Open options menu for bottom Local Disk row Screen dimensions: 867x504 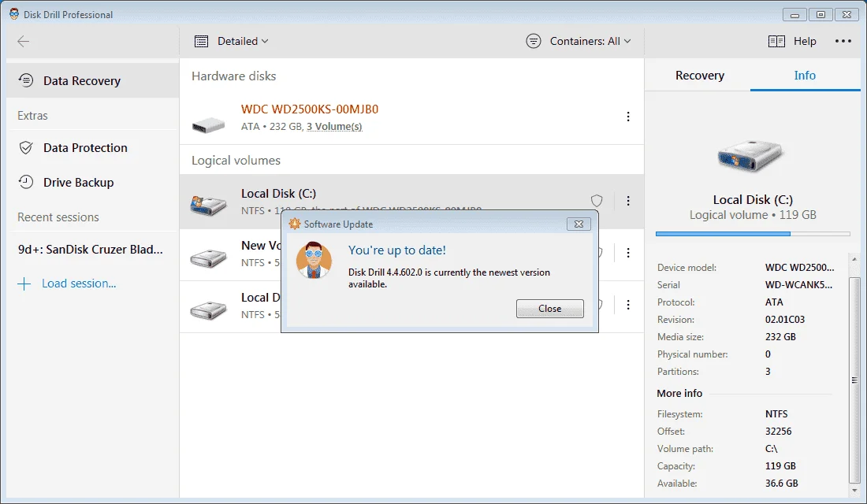pyautogui.click(x=628, y=305)
